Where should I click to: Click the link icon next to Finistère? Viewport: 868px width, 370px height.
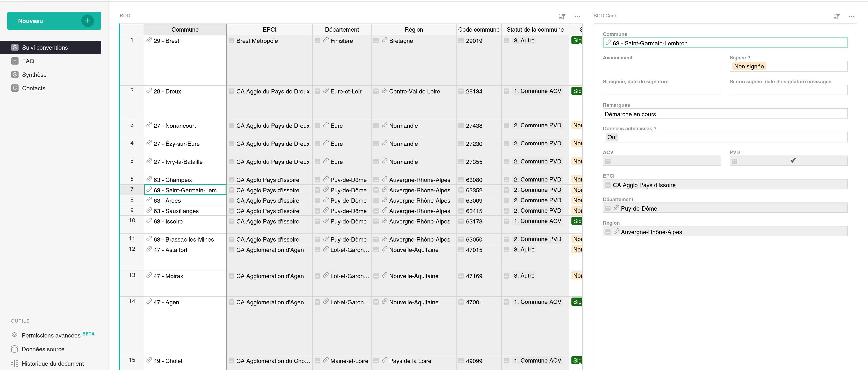[325, 40]
